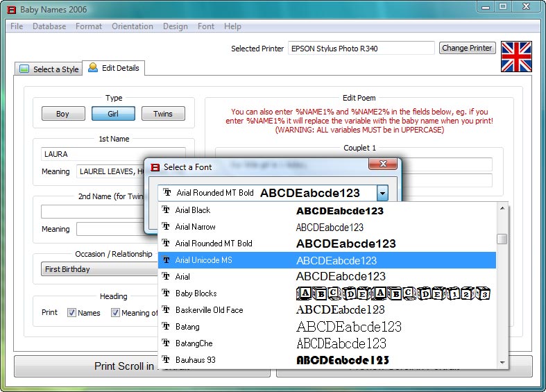Click the Baby Blocks font preview sample
This screenshot has width=546, height=392.
tap(393, 293)
